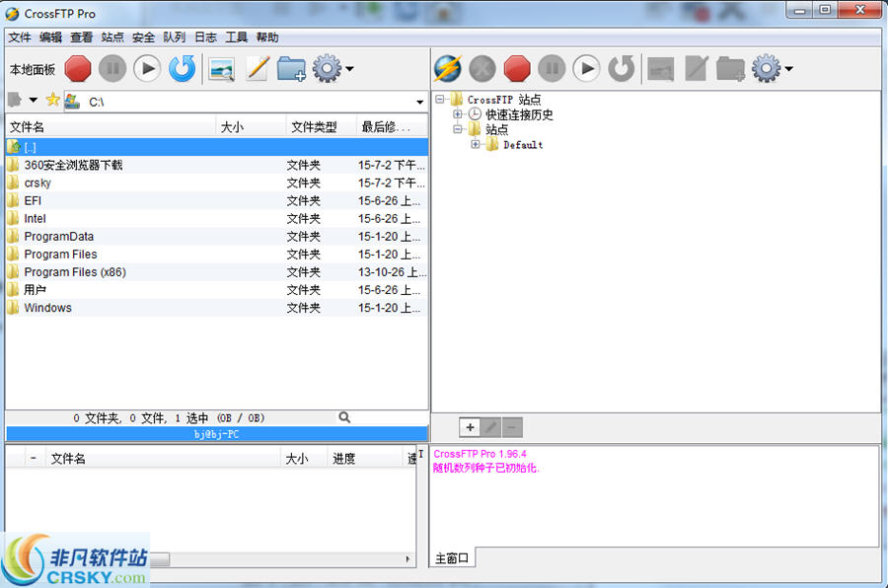Select the [..] parent directory row
The image size is (888, 588).
[217, 147]
